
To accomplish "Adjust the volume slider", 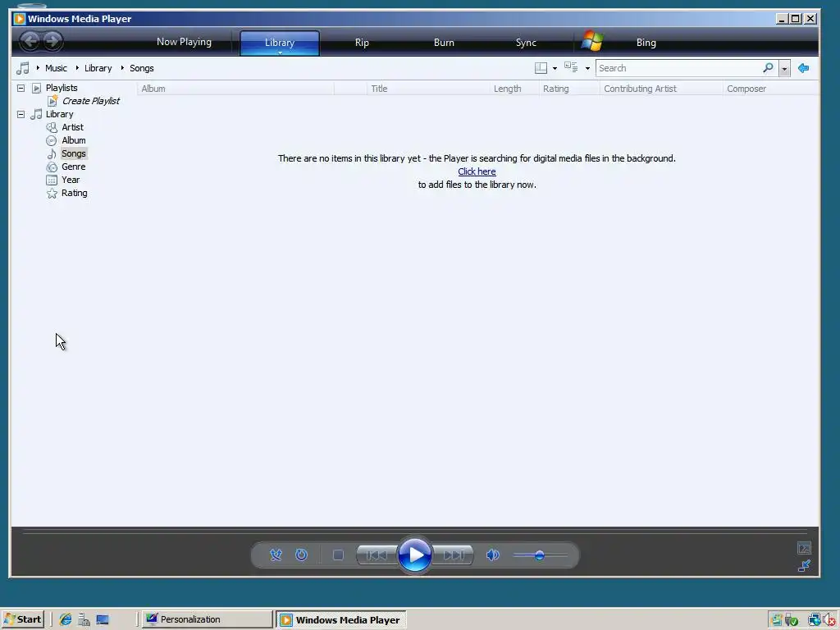I will point(540,555).
